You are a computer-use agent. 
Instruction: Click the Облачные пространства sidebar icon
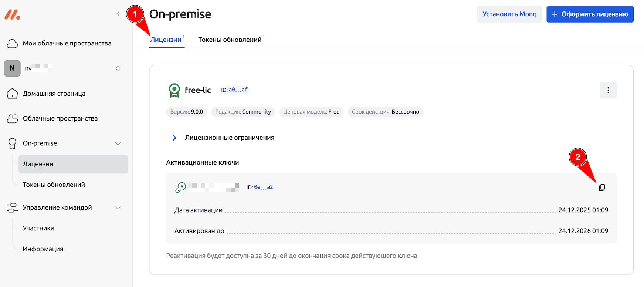tap(12, 119)
